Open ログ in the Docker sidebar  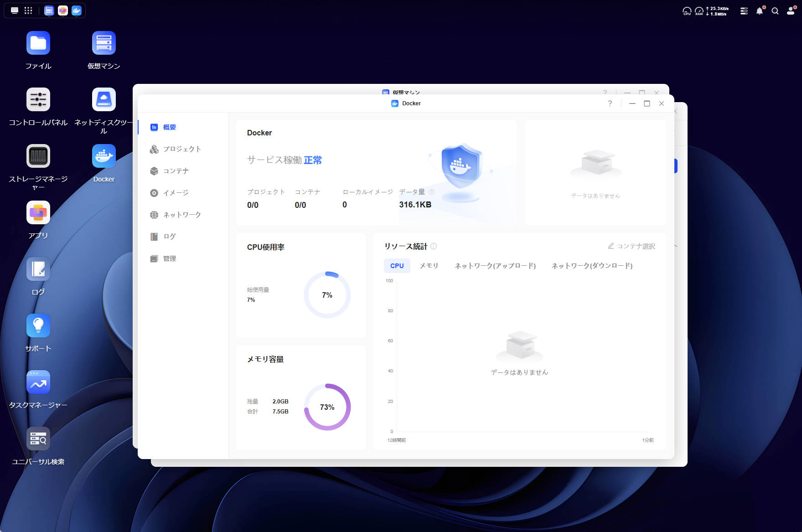click(183, 237)
